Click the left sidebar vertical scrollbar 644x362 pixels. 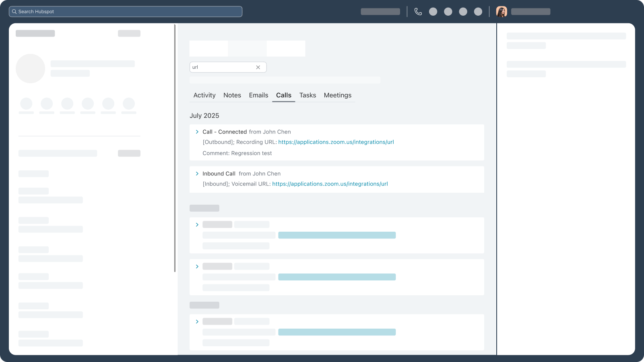pos(175,148)
